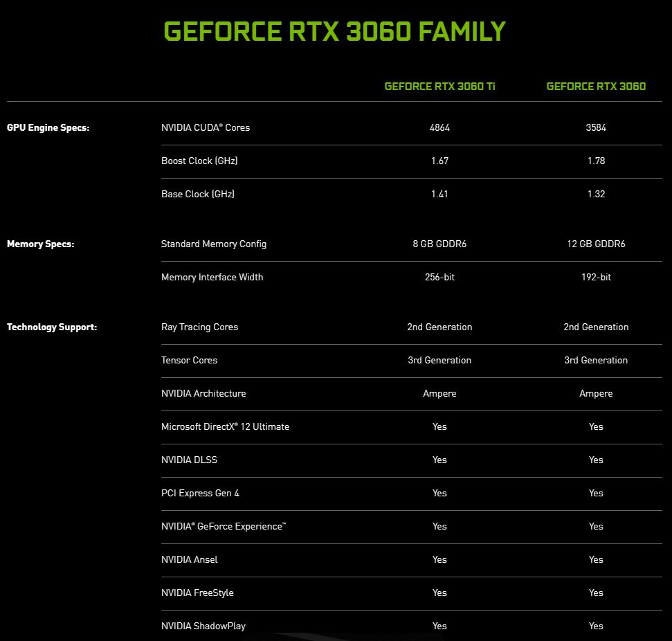Select the NVIDIA GeForce Experience row label
672x641 pixels.
pyautogui.click(x=224, y=526)
